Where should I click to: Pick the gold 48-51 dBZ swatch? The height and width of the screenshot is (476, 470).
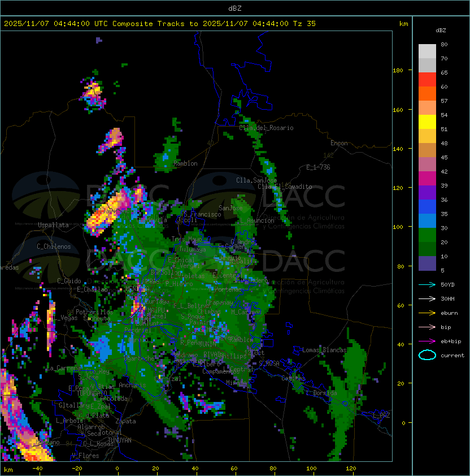(427, 136)
